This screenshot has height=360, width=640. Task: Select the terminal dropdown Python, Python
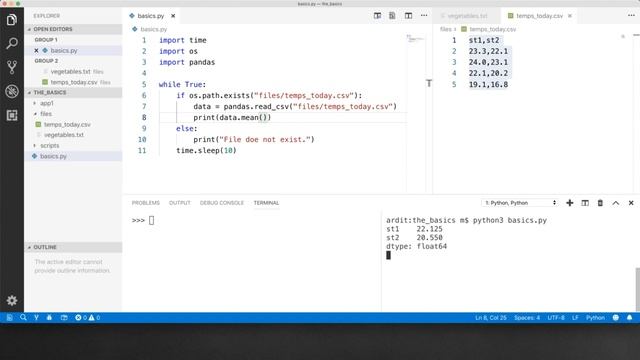click(520, 203)
